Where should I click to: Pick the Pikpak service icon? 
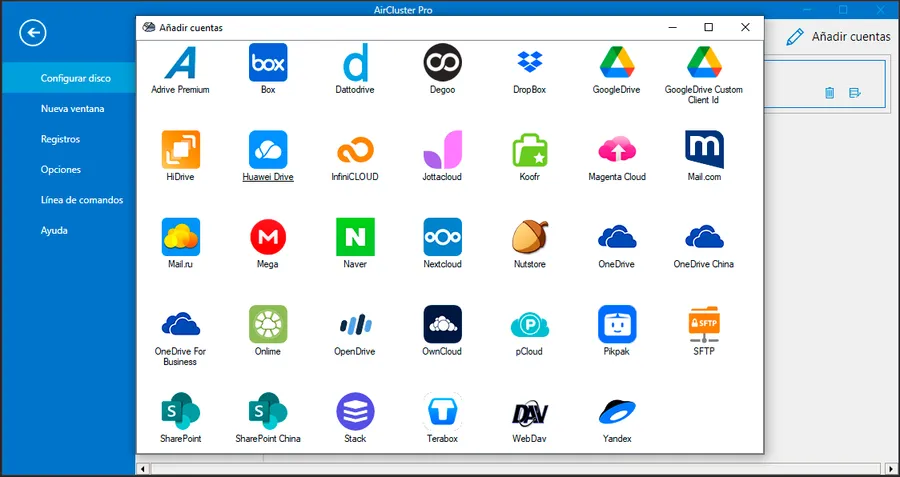617,324
